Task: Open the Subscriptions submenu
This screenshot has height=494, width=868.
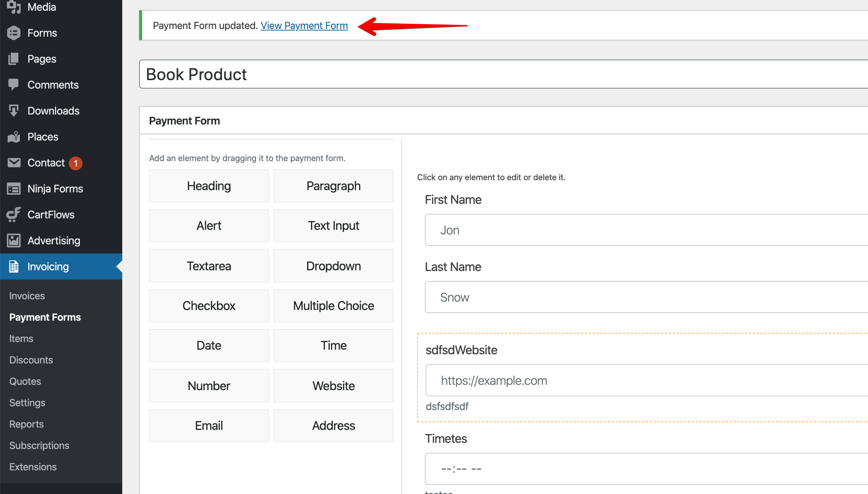Action: click(x=39, y=445)
